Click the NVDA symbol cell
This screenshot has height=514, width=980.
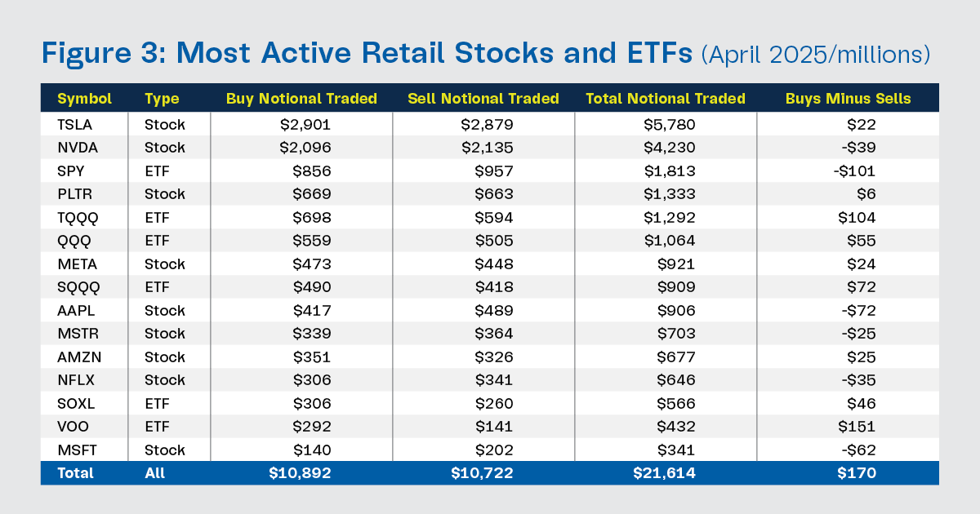click(77, 148)
